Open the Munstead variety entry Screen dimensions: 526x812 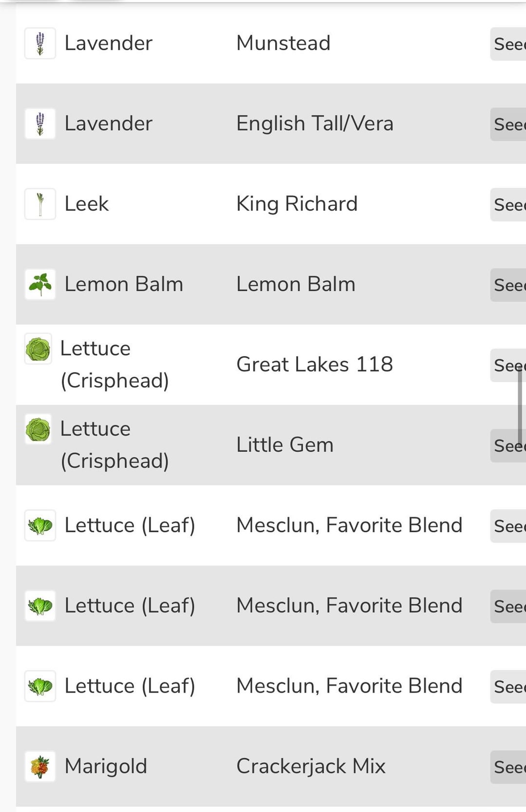pyautogui.click(x=283, y=43)
